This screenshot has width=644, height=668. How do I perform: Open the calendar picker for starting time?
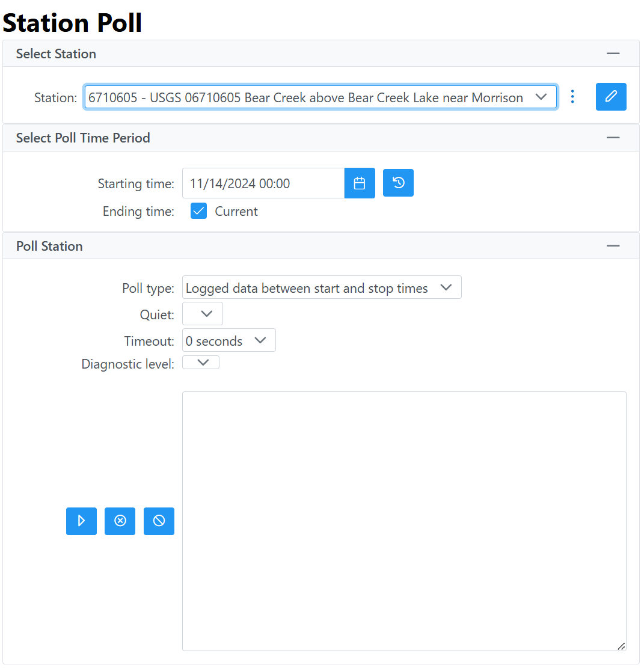[360, 183]
